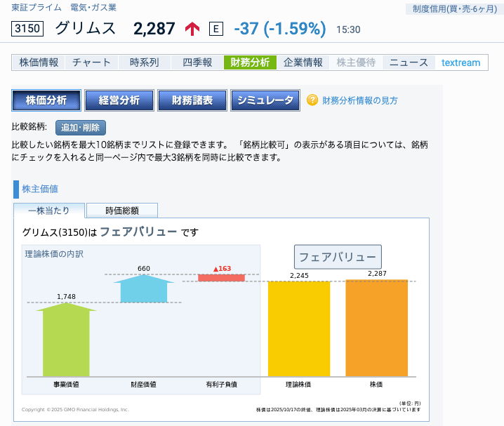The height and width of the screenshot is (426, 504).
Task: Click the red up-arrow price indicator
Action: (192, 29)
